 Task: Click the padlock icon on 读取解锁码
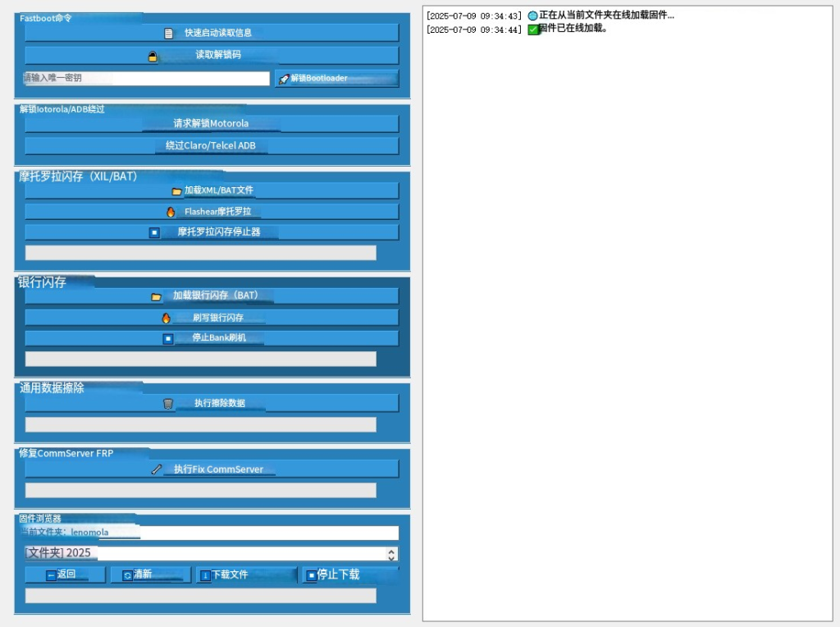click(153, 57)
